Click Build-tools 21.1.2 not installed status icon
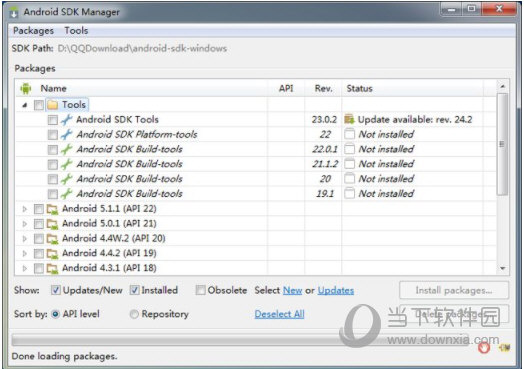The height and width of the screenshot is (369, 524). 350,164
